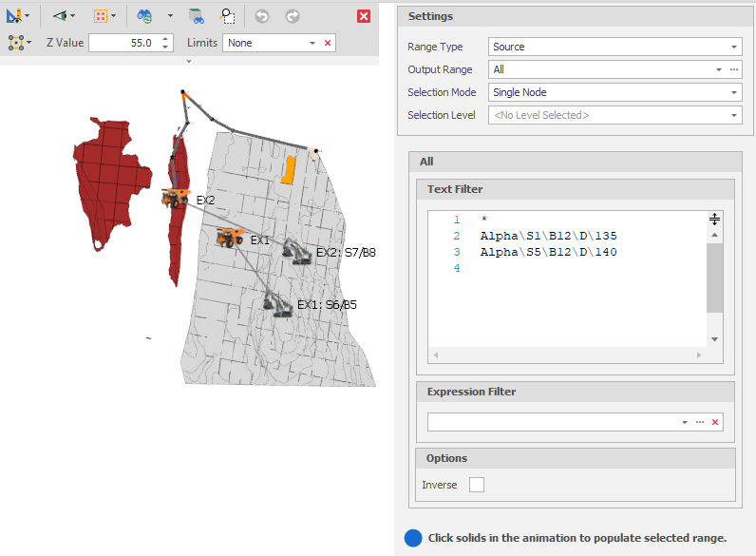Click the orange grid selection icon

100,16
